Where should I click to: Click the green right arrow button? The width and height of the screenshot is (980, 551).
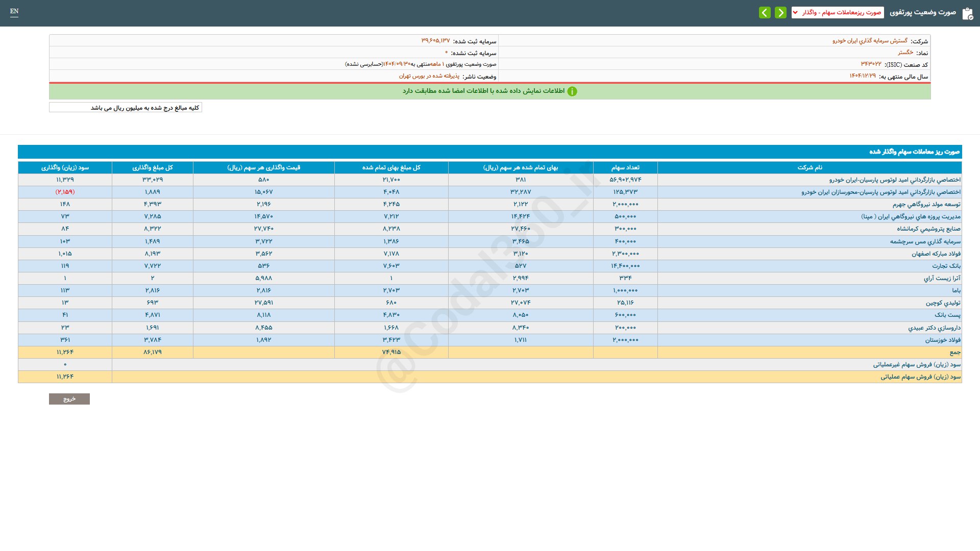point(780,12)
